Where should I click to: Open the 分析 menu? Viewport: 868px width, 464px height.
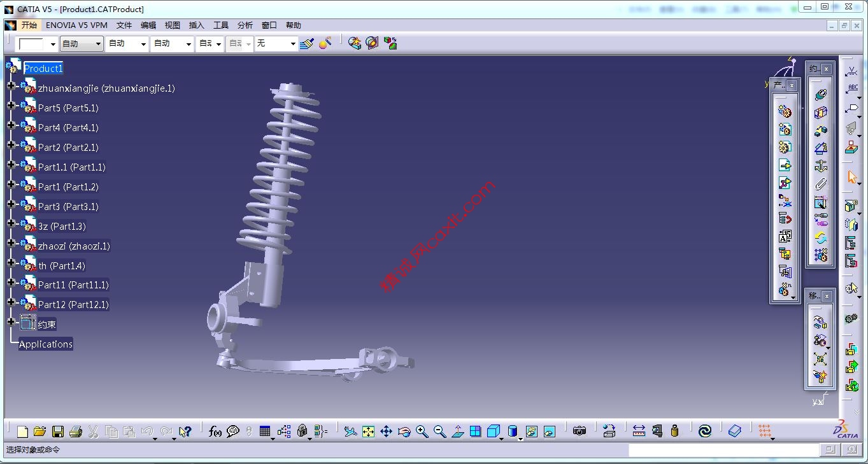[x=245, y=25]
